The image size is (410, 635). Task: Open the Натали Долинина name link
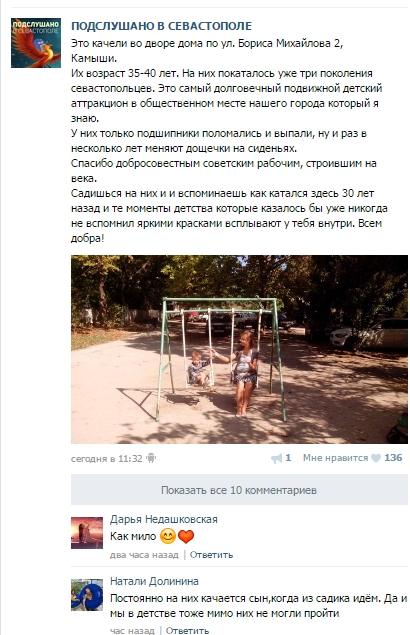tap(154, 582)
